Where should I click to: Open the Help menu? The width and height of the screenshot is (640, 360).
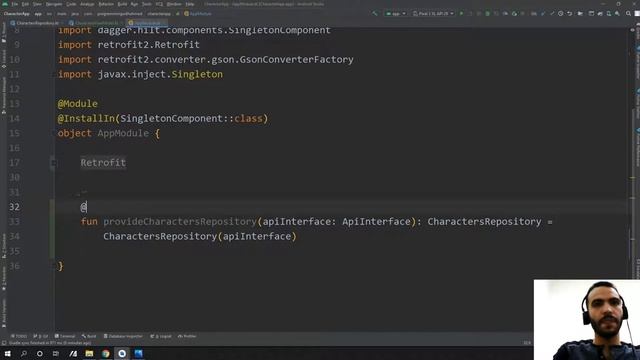coord(190,4)
